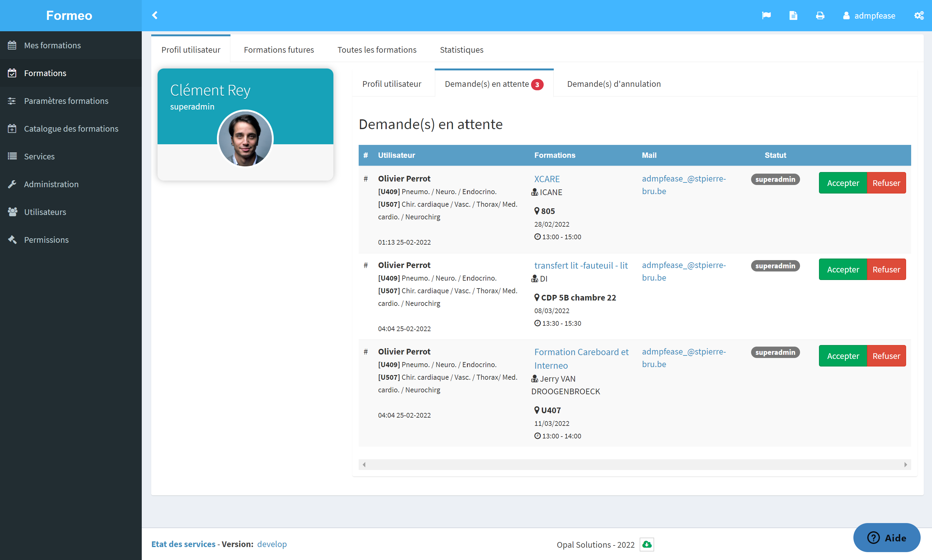Click the Formations calendar-check icon
The width and height of the screenshot is (932, 560).
pos(12,73)
